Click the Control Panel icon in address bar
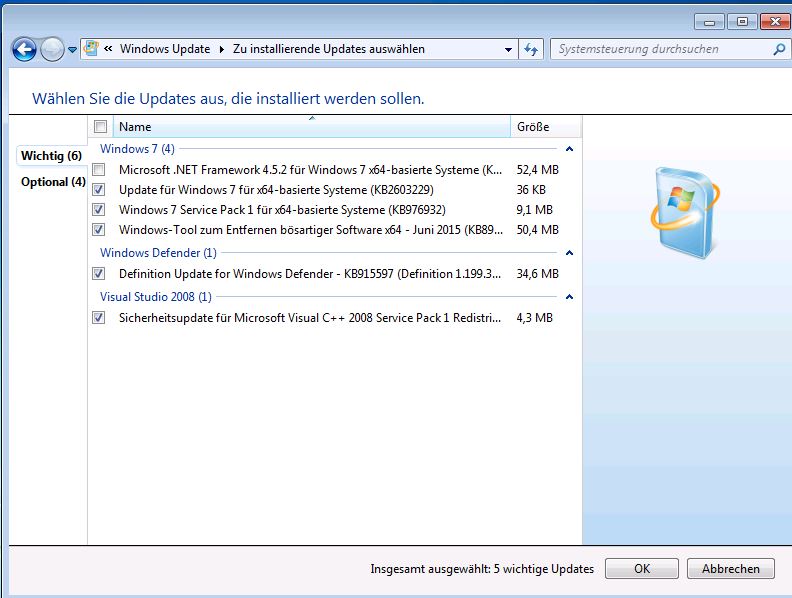This screenshot has height=598, width=792. pyautogui.click(x=91, y=48)
